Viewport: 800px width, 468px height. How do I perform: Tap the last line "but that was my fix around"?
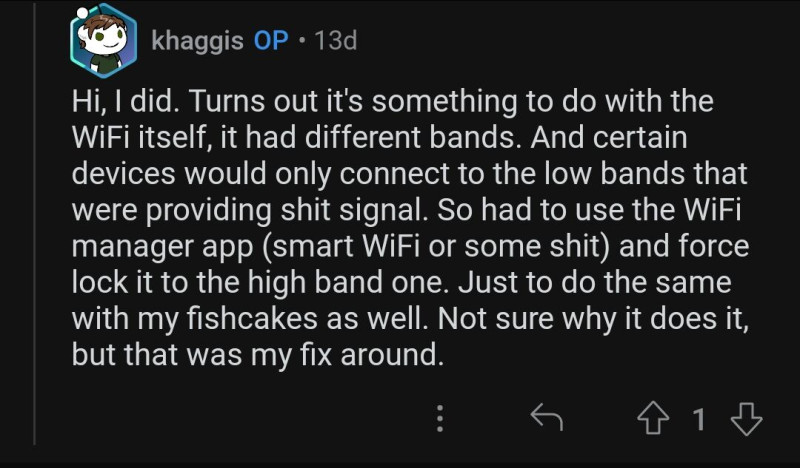pos(258,355)
